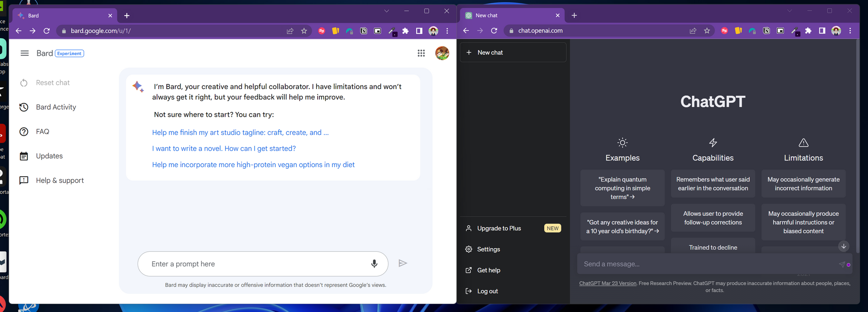Open Extensions puzzle icon in ChatGPT window
Viewport: 868px width, 312px height.
(x=808, y=31)
